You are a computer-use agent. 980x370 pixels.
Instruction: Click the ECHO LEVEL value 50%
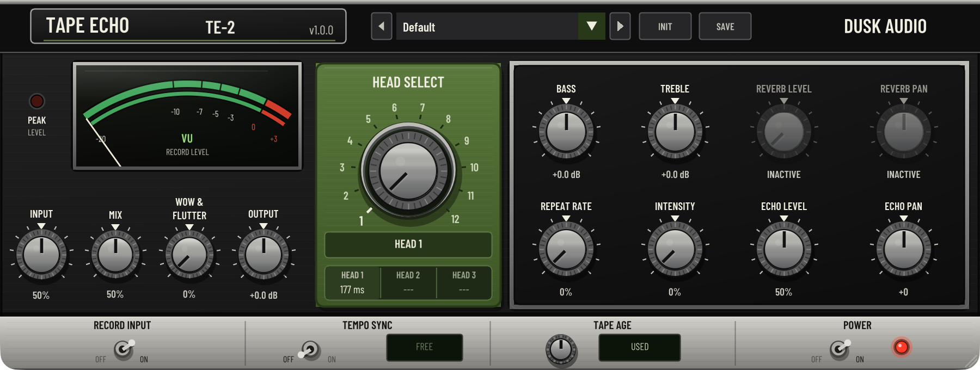783,292
